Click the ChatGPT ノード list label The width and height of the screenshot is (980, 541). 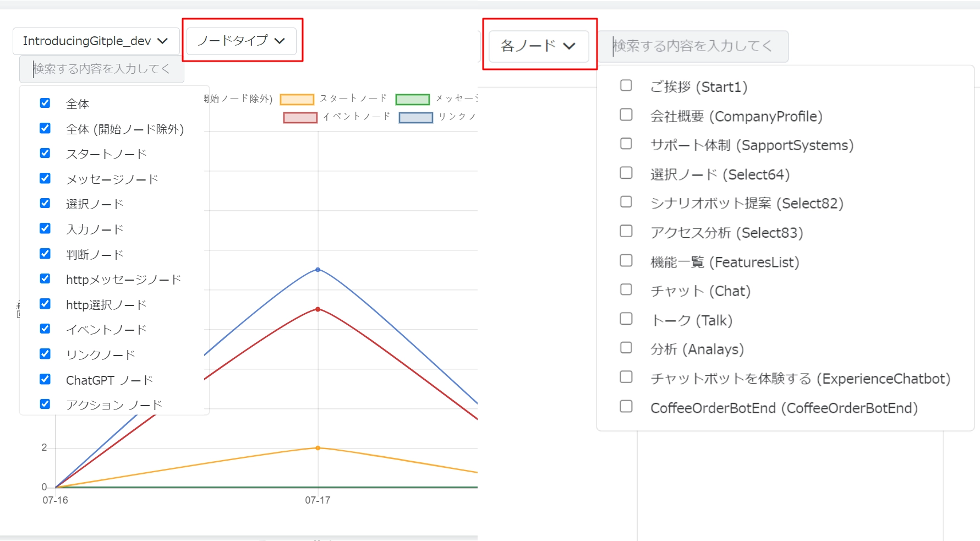[x=110, y=380]
